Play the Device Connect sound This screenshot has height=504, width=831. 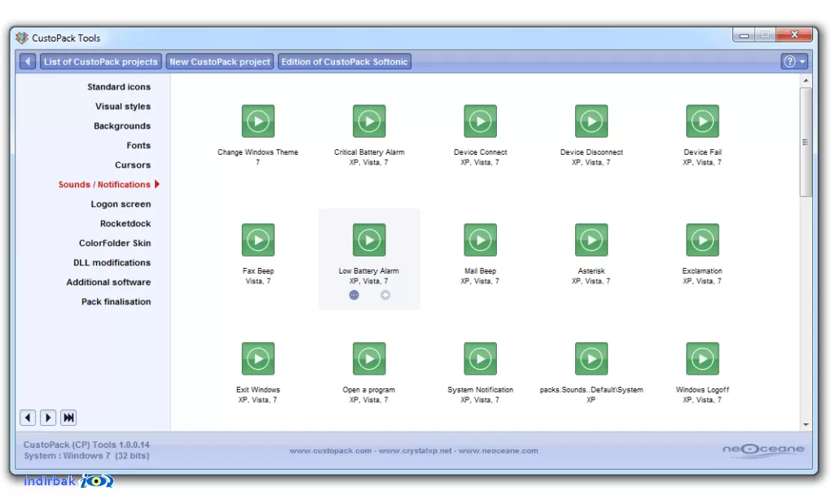[480, 121]
